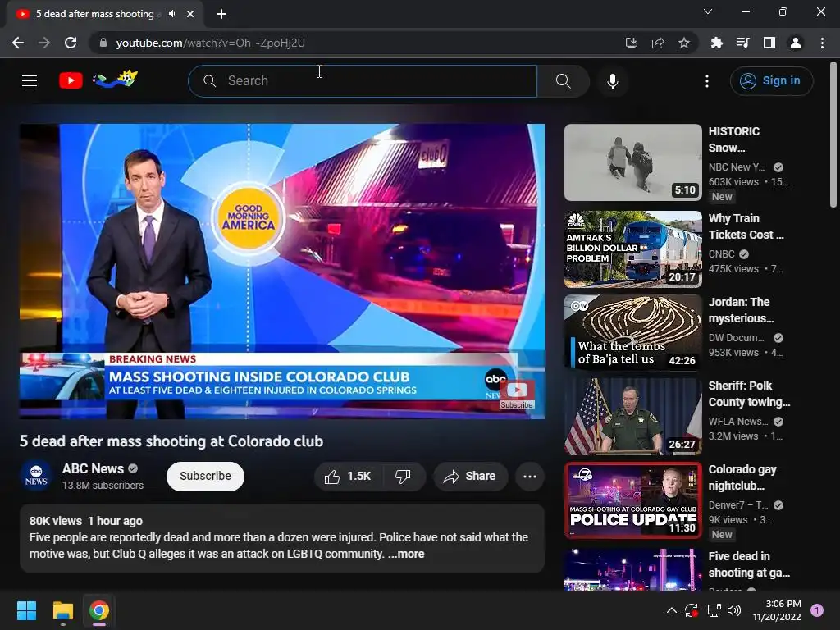
Task: Open the Windows Start button
Action: coord(26,610)
